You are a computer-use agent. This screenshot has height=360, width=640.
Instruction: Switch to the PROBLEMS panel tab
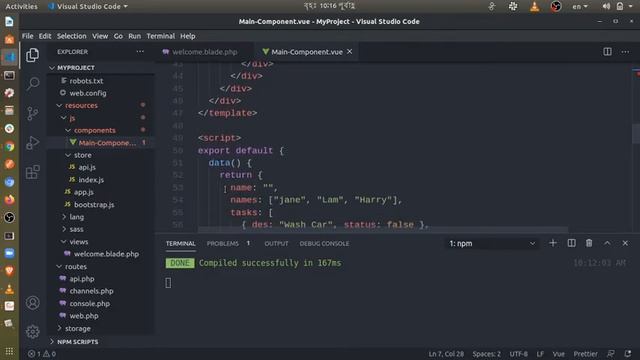(x=222, y=243)
